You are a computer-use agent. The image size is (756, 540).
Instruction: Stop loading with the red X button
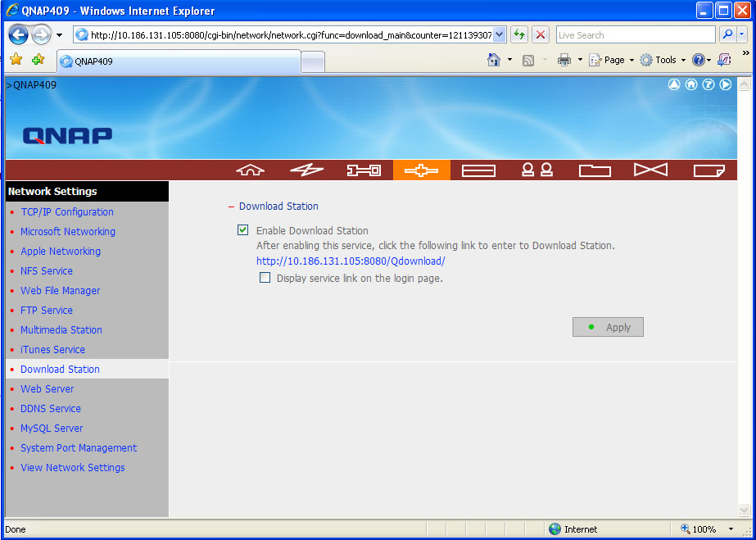tap(541, 34)
